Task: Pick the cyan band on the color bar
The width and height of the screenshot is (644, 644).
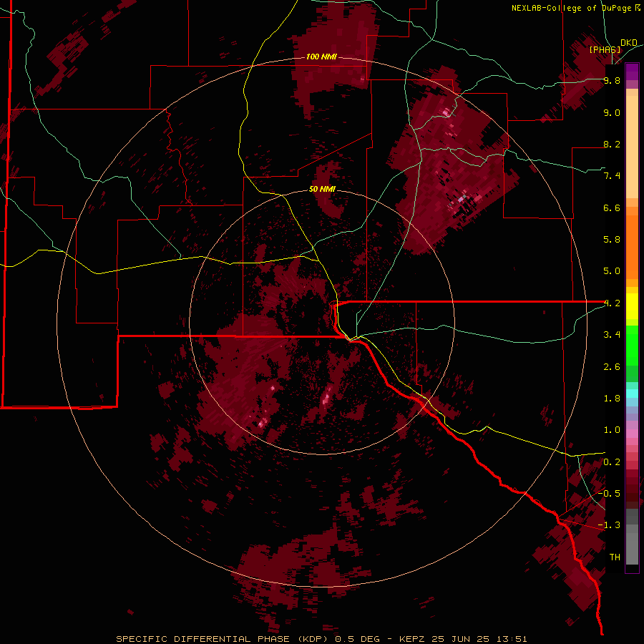Action: pos(632,394)
